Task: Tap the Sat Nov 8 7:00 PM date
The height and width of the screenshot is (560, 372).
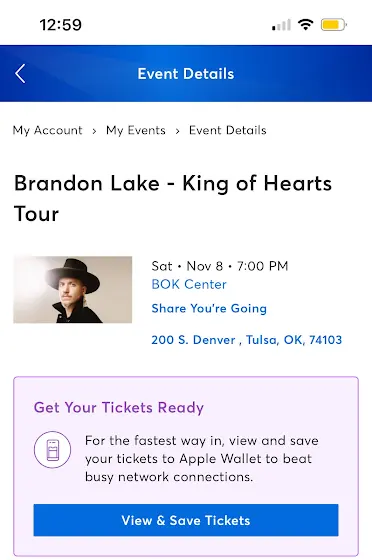Action: click(220, 266)
